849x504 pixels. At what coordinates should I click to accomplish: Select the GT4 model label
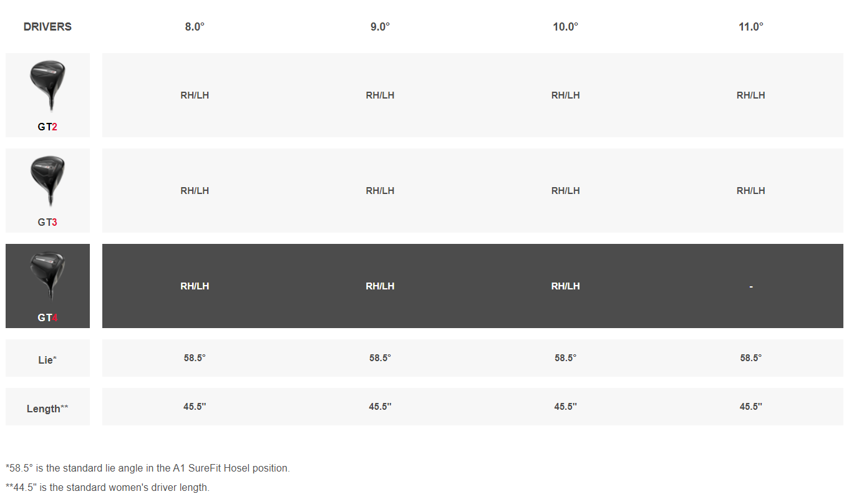[x=47, y=317]
